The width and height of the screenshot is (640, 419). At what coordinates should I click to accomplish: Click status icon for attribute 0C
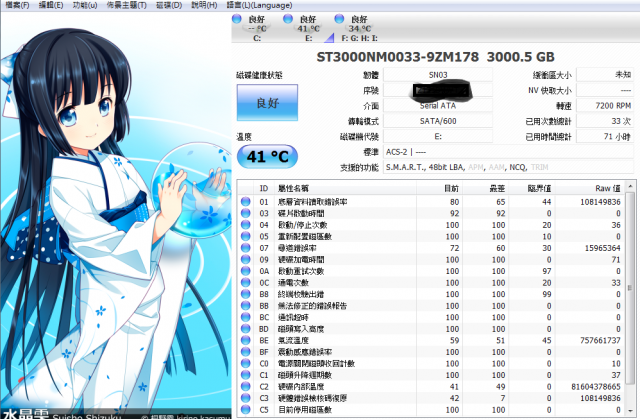(x=245, y=282)
